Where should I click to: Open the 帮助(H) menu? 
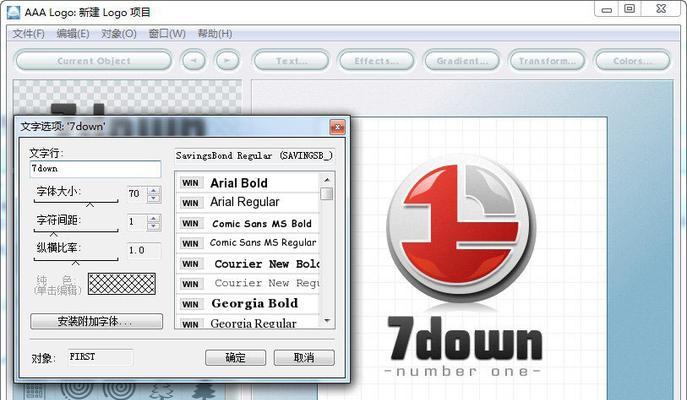(x=215, y=34)
